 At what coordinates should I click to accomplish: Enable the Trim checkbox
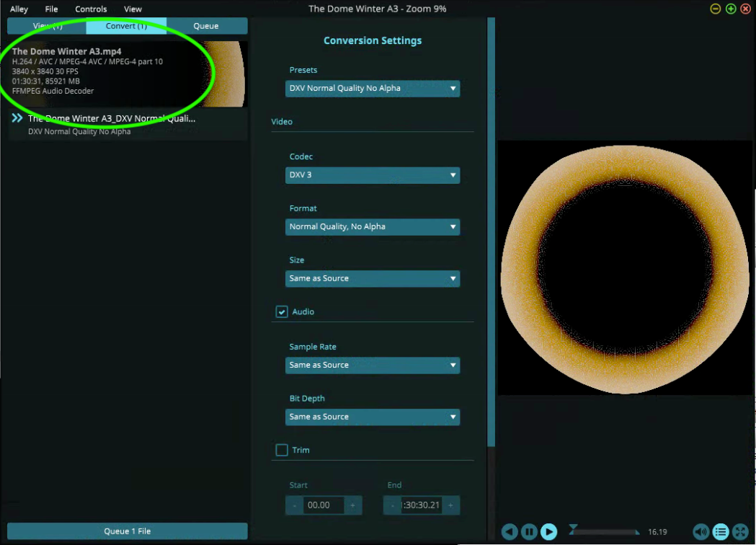(282, 450)
